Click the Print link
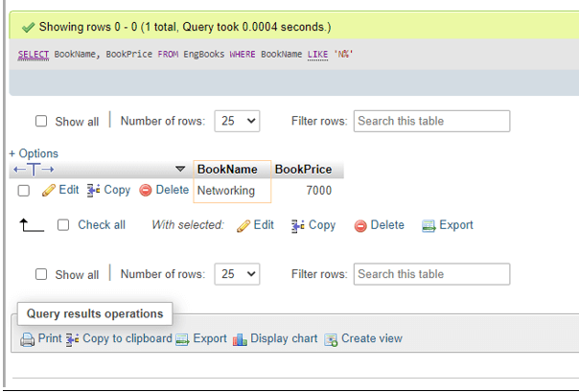The height and width of the screenshot is (392, 579). tap(50, 338)
